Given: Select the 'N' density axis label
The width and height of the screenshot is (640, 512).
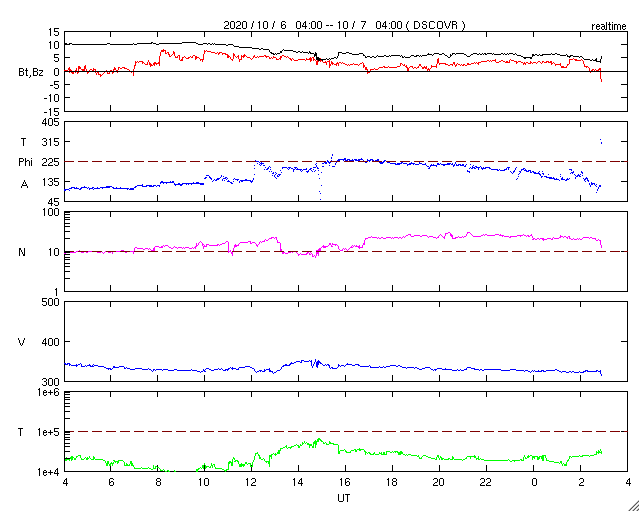Looking at the screenshot, I should click(22, 252).
